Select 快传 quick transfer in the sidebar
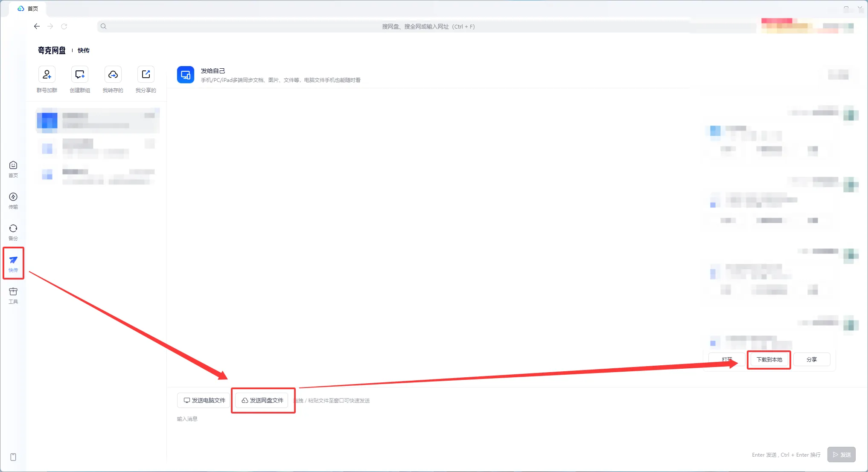868x472 pixels. (x=13, y=264)
